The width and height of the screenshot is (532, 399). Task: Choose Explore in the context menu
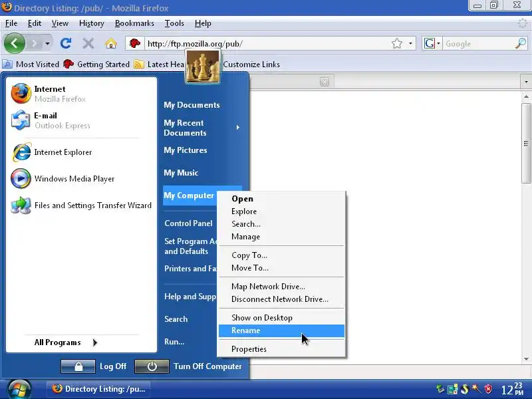281,211
